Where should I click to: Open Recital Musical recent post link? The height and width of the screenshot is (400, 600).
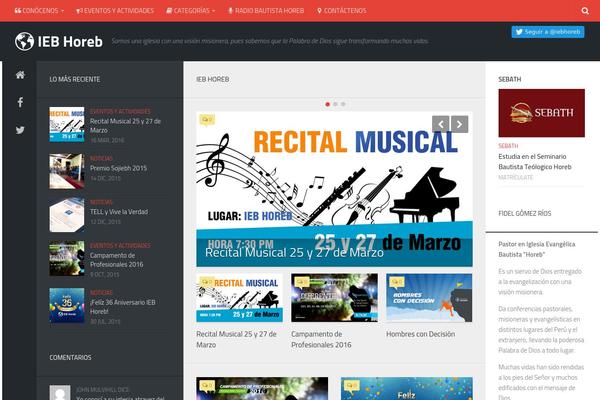(125, 126)
